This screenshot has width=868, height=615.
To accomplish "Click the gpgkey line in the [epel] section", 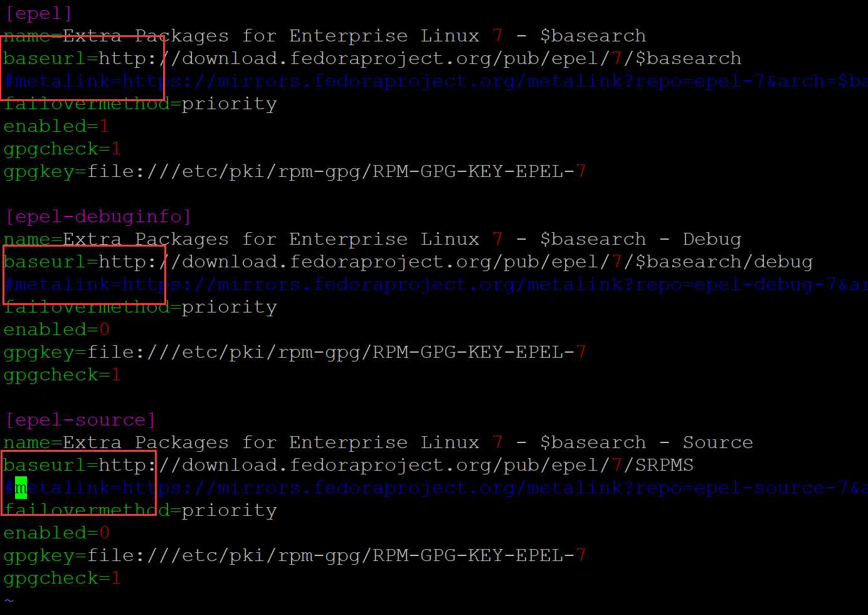I will click(x=295, y=171).
